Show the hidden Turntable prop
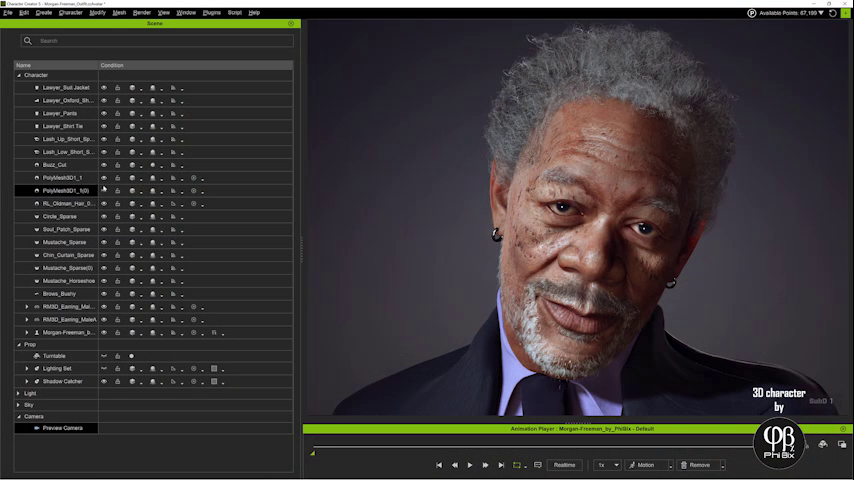This screenshot has width=854, height=480. [x=103, y=356]
